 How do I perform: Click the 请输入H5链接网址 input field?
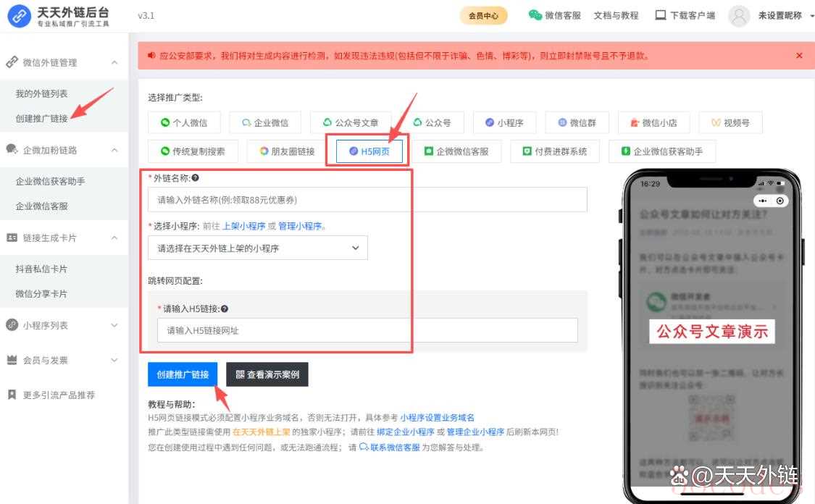[x=367, y=330]
